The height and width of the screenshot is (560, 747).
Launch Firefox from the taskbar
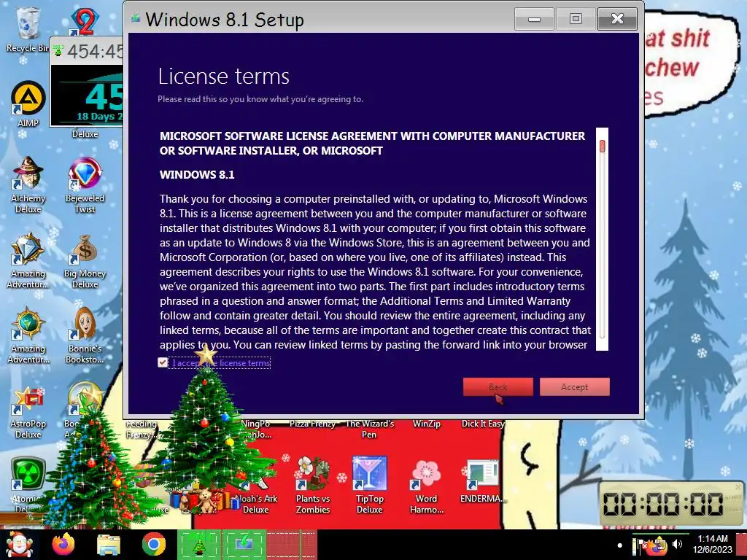click(x=63, y=544)
